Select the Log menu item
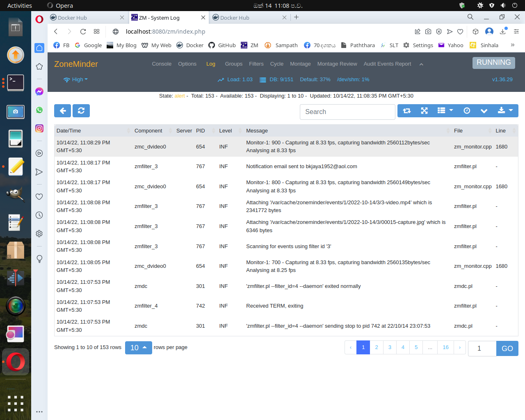The image size is (525, 420). [x=211, y=64]
